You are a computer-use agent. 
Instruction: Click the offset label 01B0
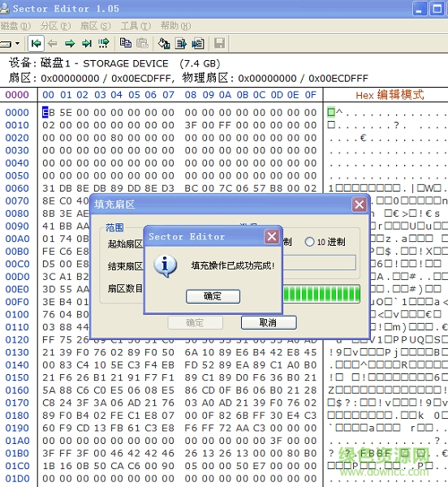(x=17, y=453)
